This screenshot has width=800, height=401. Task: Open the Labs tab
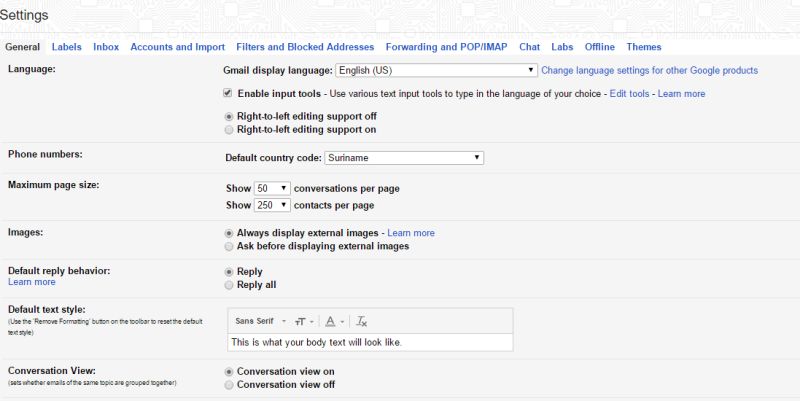[x=562, y=47]
